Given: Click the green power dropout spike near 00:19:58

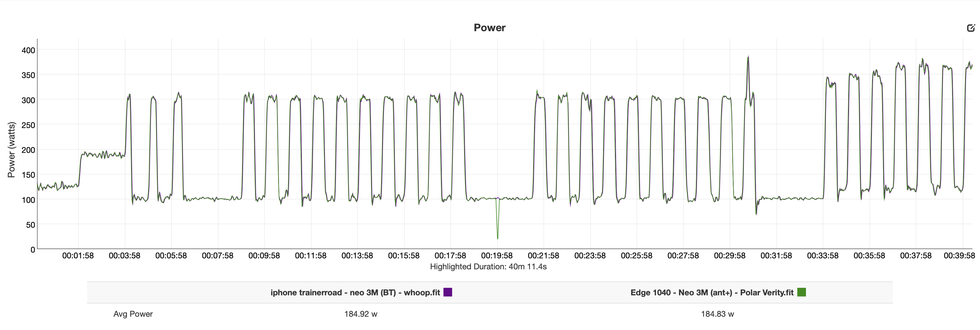Looking at the screenshot, I should [498, 219].
